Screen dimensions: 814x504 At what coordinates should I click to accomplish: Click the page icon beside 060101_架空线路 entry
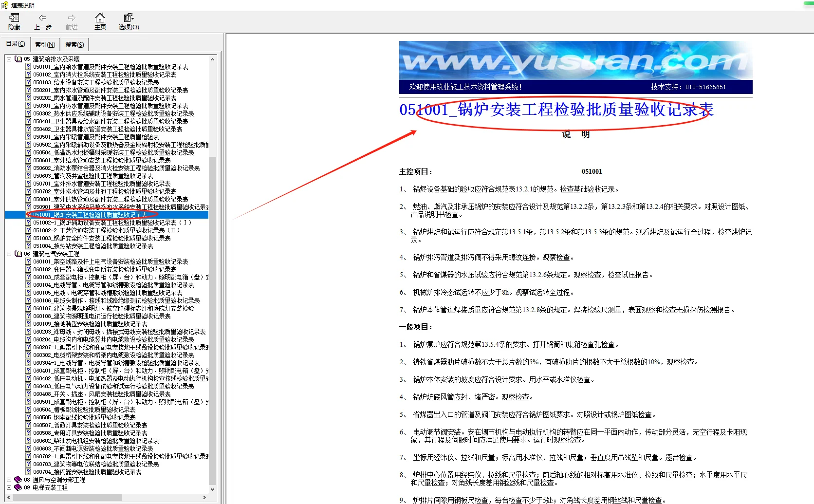[x=28, y=261]
